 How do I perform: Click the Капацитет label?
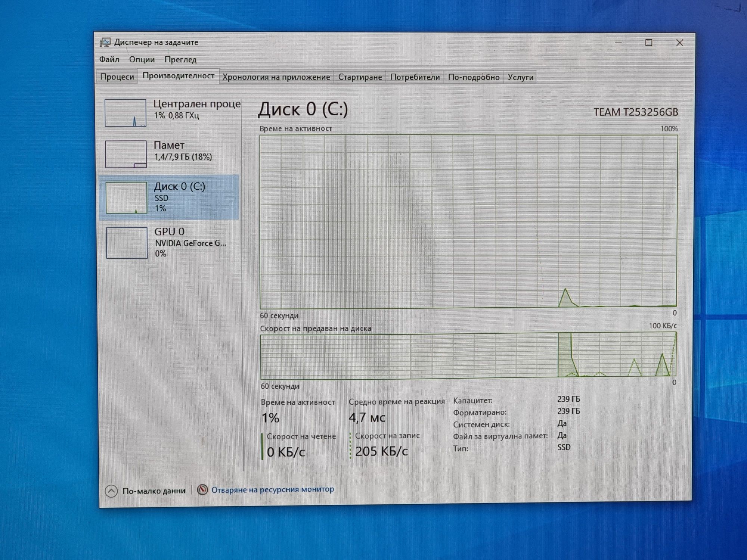tap(473, 401)
